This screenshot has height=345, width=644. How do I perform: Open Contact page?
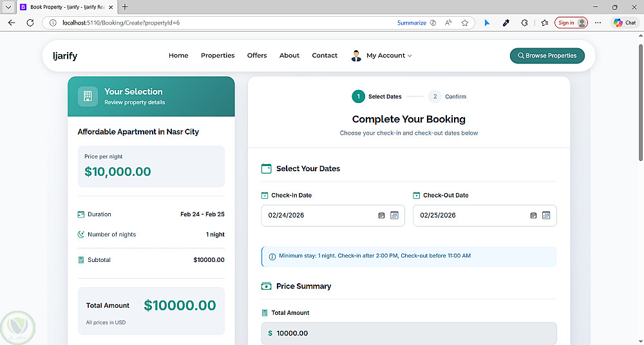325,55
